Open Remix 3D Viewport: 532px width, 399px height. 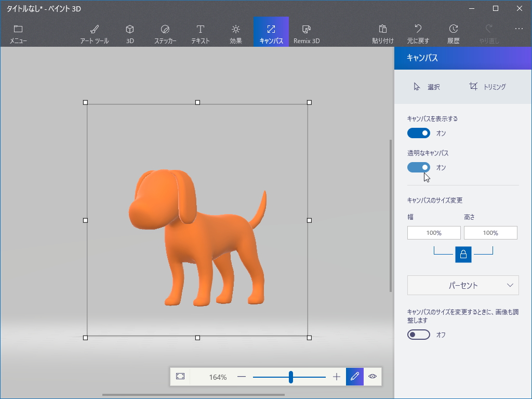306,31
